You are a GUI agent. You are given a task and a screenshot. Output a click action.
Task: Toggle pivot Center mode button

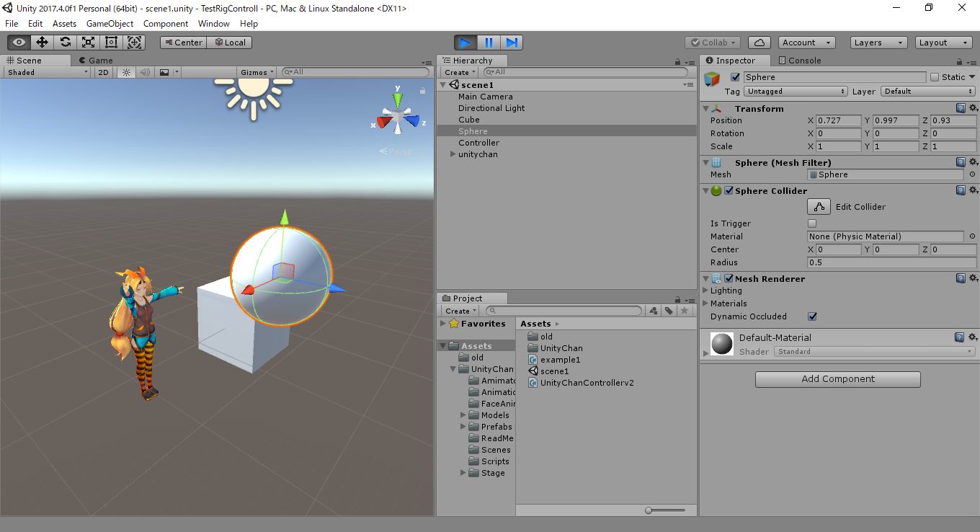point(183,43)
